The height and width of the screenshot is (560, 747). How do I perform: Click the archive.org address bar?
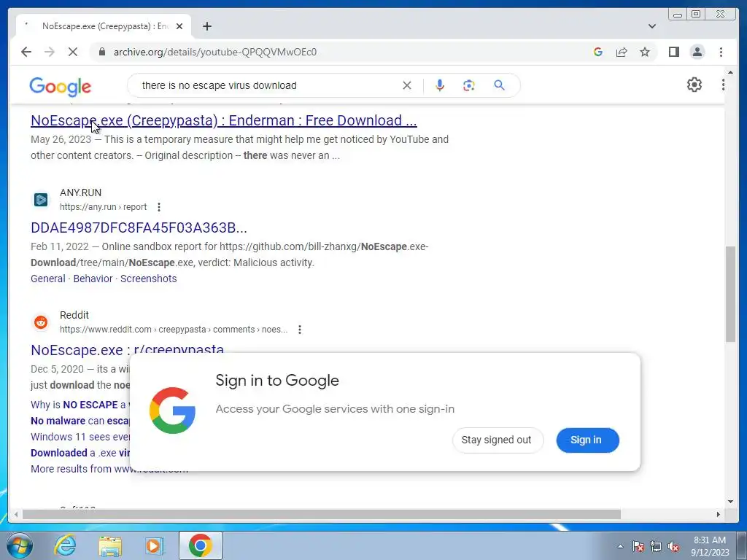point(333,52)
